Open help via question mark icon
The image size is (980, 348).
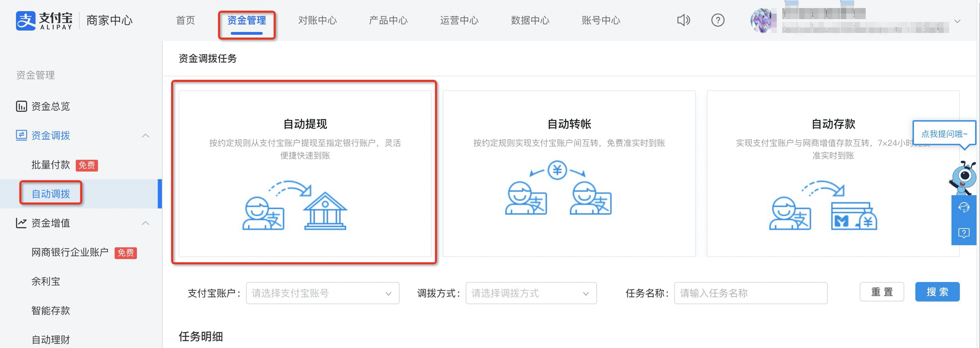[718, 20]
